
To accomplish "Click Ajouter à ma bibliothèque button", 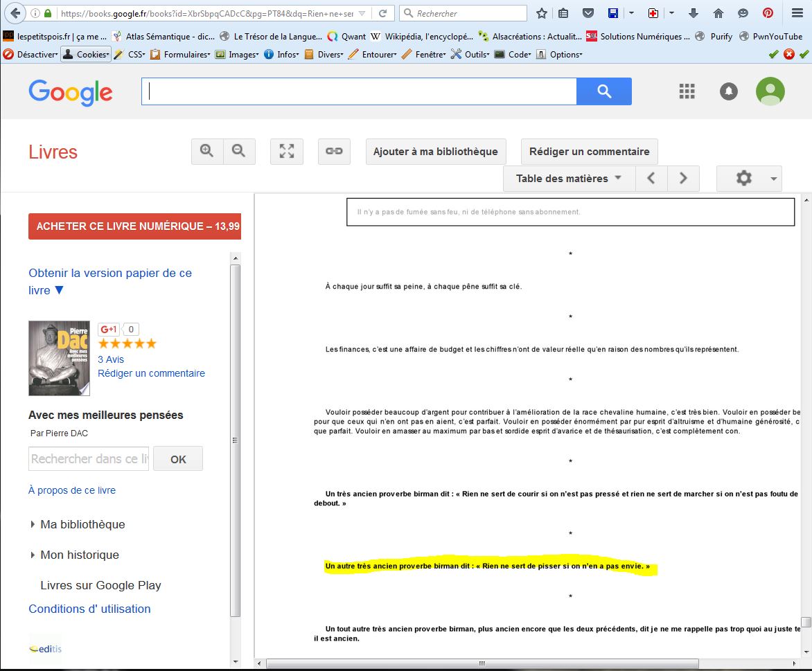I will point(435,152).
